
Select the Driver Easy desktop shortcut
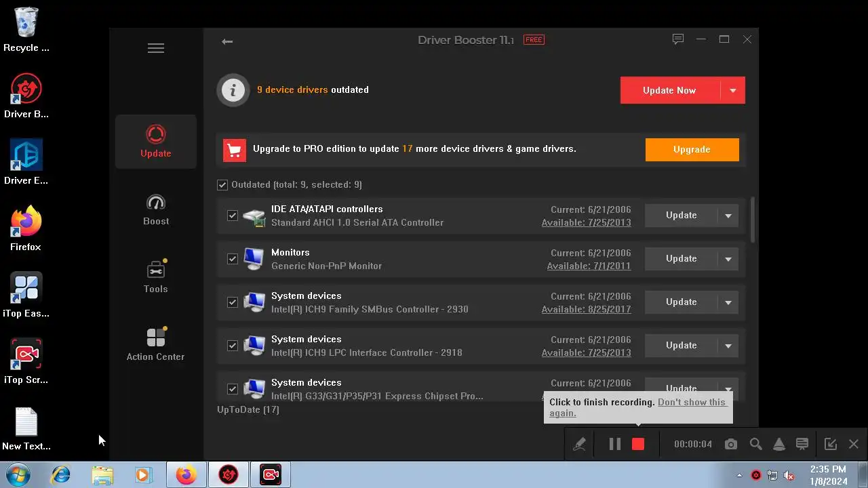tap(26, 163)
